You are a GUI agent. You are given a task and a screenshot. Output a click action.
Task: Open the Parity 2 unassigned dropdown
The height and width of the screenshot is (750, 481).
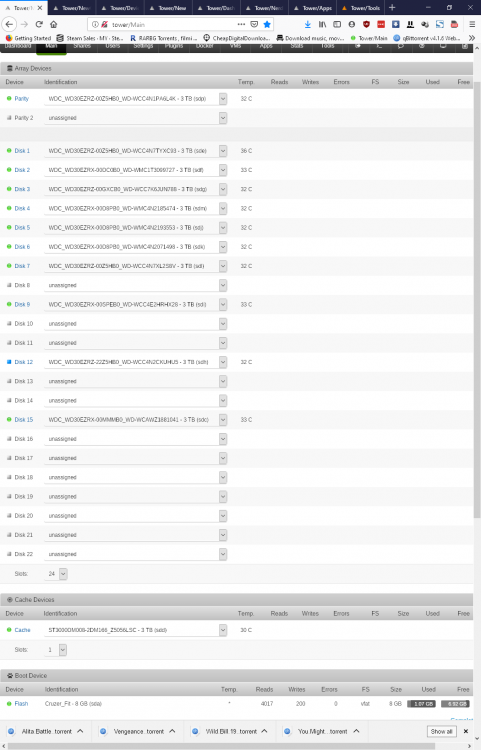point(135,118)
